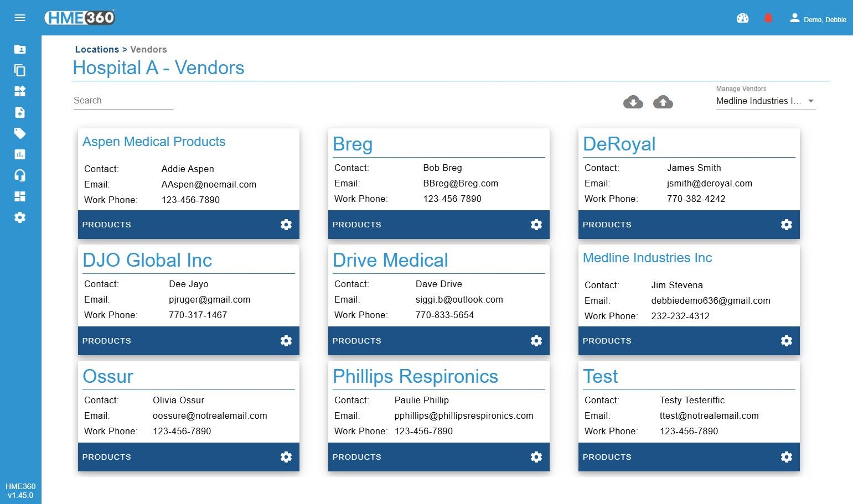The image size is (853, 504).
Task: View PRODUCTS for Aspen Medical Products
Action: [x=107, y=225]
